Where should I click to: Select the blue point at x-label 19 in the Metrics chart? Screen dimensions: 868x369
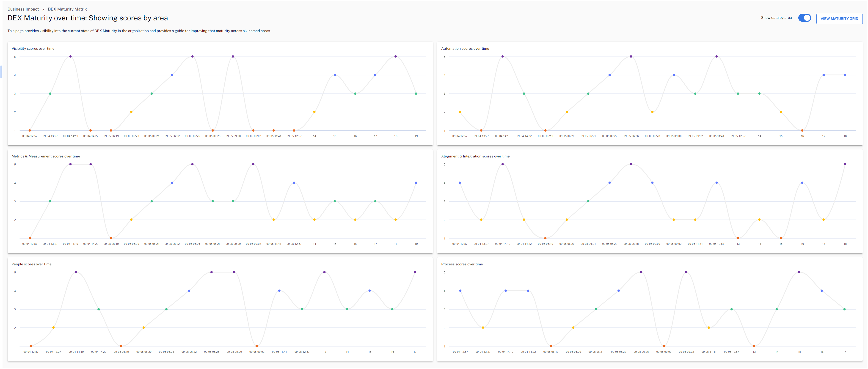point(416,183)
